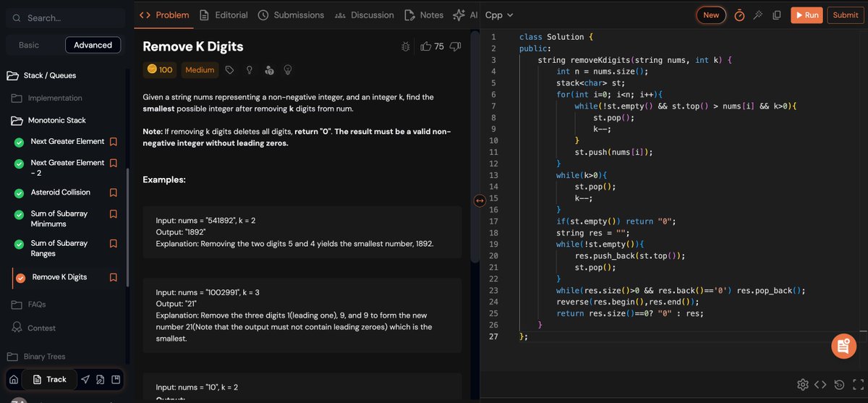Screen dimensions: 868x403
Task: Copy the code with copy icon
Action: [x=777, y=15]
